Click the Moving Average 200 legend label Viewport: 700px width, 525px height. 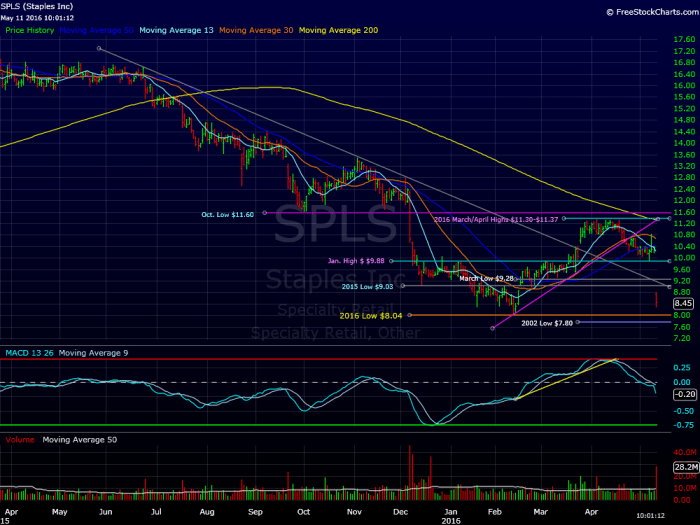point(338,30)
